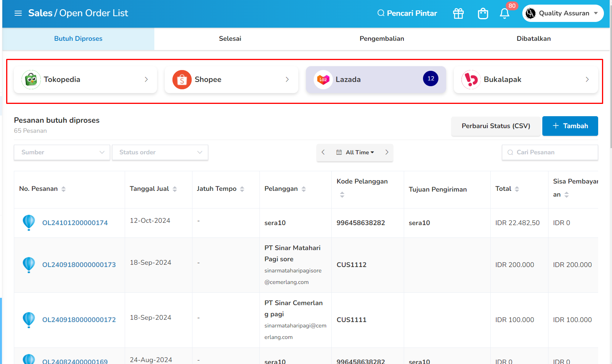Click the Tokopedia logo icon

31,80
